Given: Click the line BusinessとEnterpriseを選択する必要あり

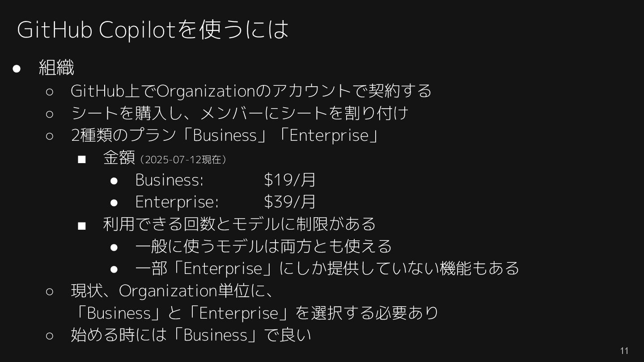Looking at the screenshot, I should pyautogui.click(x=255, y=313).
